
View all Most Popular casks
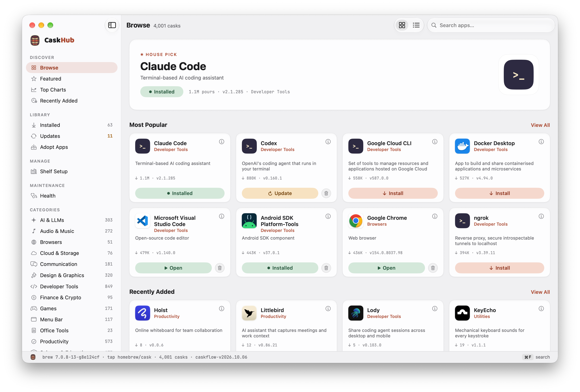(540, 125)
